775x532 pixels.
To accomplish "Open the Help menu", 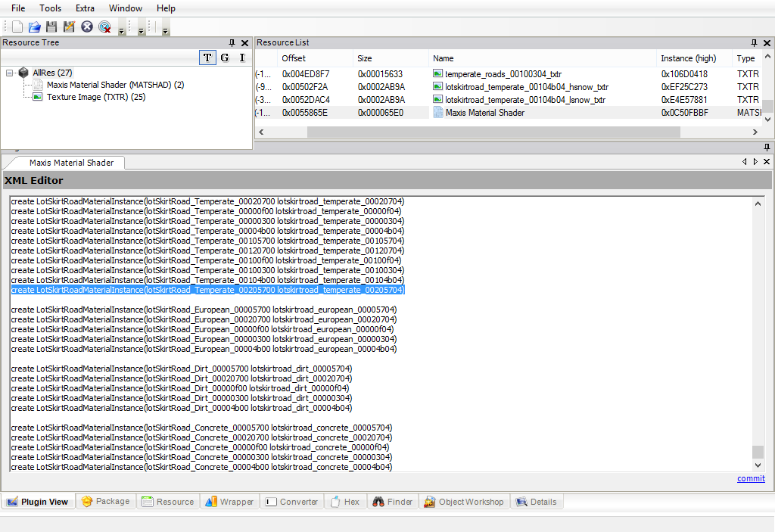I will tap(166, 8).
